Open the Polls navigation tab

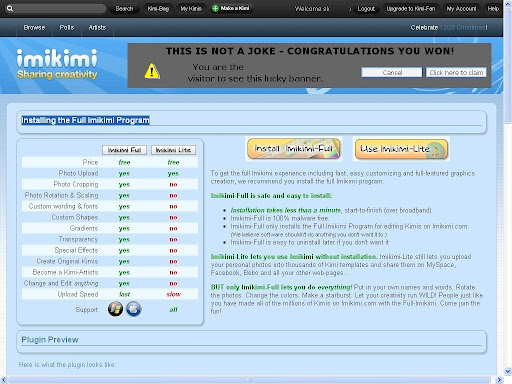67,28
